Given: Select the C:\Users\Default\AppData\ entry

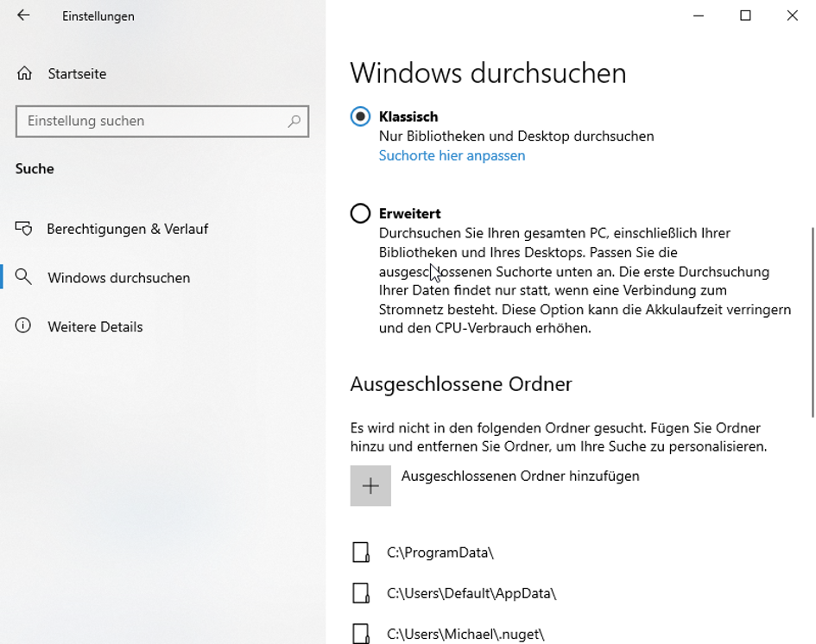Looking at the screenshot, I should pos(471,593).
